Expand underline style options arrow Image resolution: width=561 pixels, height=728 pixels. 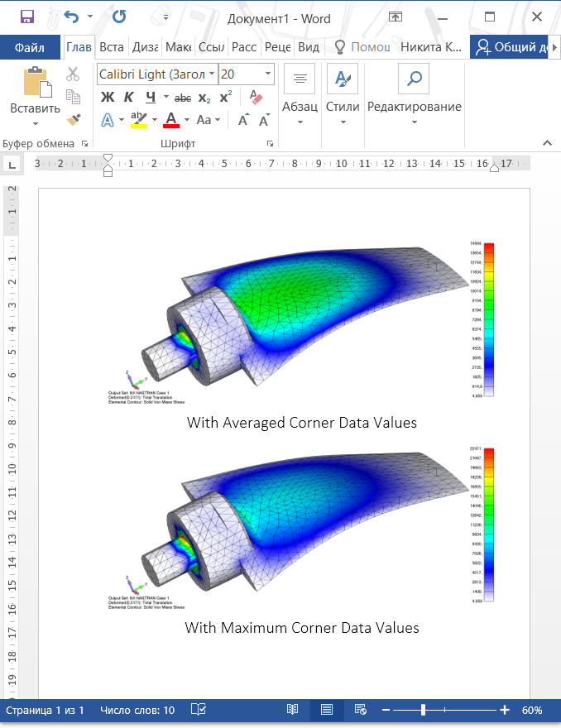pos(165,97)
